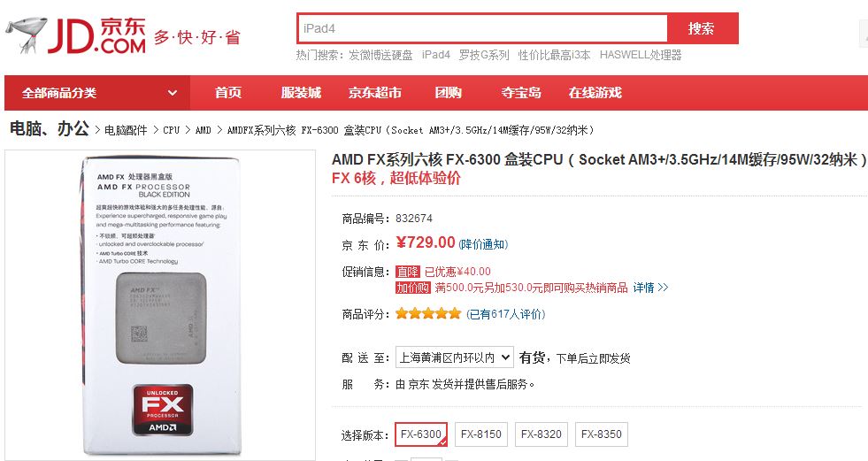Open the 服装城 nav tab
The image size is (868, 461).
coord(301,93)
